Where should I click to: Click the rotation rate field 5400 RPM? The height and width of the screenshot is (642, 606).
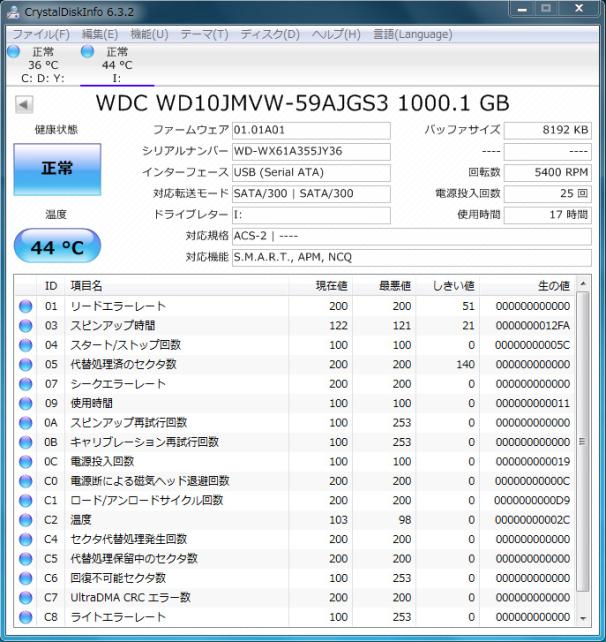[547, 173]
